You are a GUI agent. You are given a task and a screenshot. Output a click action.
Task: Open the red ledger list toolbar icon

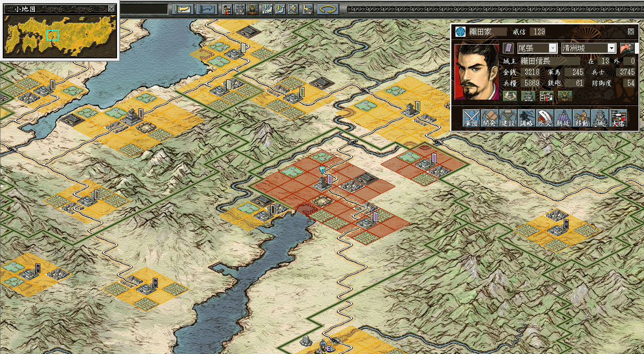227,9
